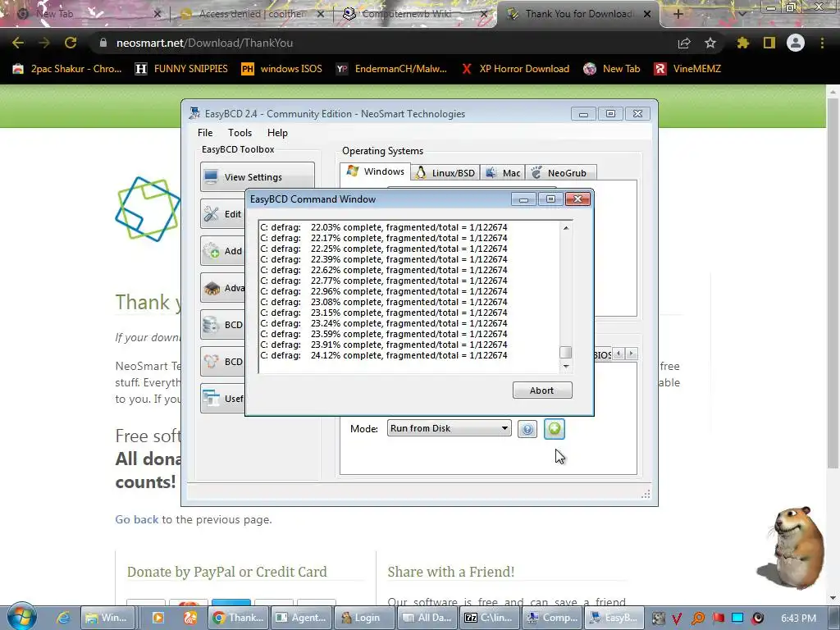Open Chrome three-dot menu
The image size is (840, 630).
(822, 43)
